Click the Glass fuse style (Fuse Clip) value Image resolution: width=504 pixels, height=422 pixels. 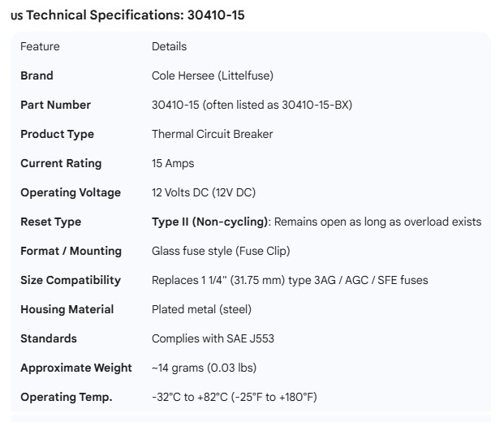point(221,251)
